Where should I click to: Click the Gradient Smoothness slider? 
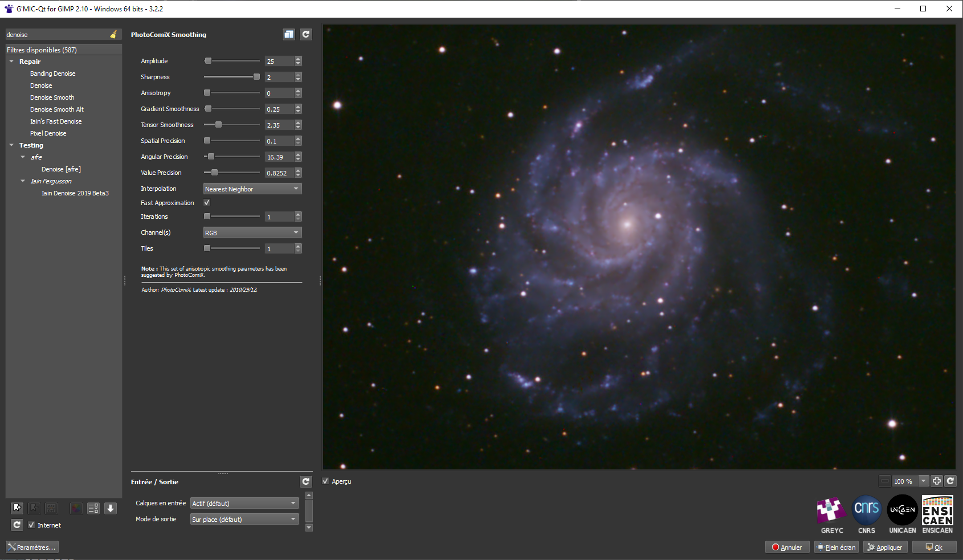[232, 109]
